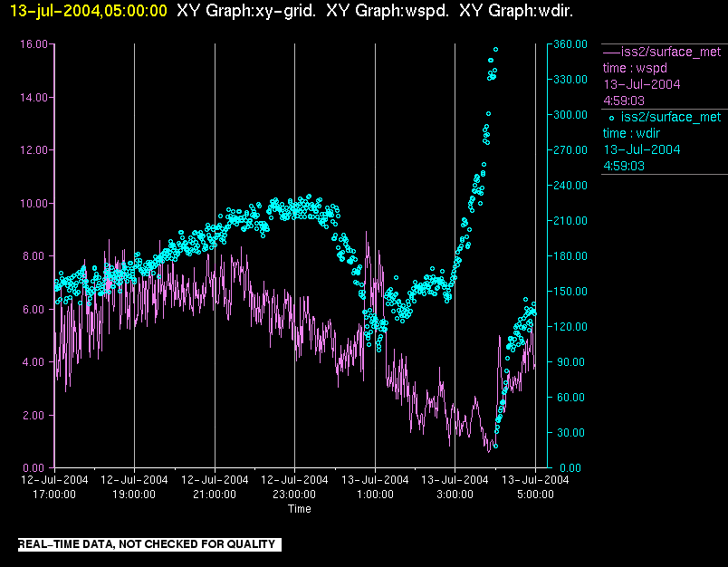Click the 13-Jul-2004 5:00:00 time label
Screen dimensions: 728x567
(535, 486)
